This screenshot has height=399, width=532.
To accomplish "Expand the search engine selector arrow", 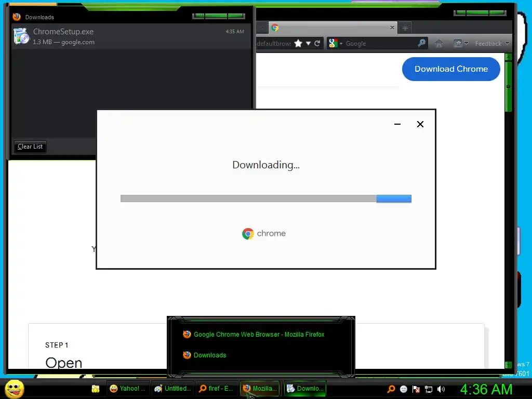I will pos(341,44).
